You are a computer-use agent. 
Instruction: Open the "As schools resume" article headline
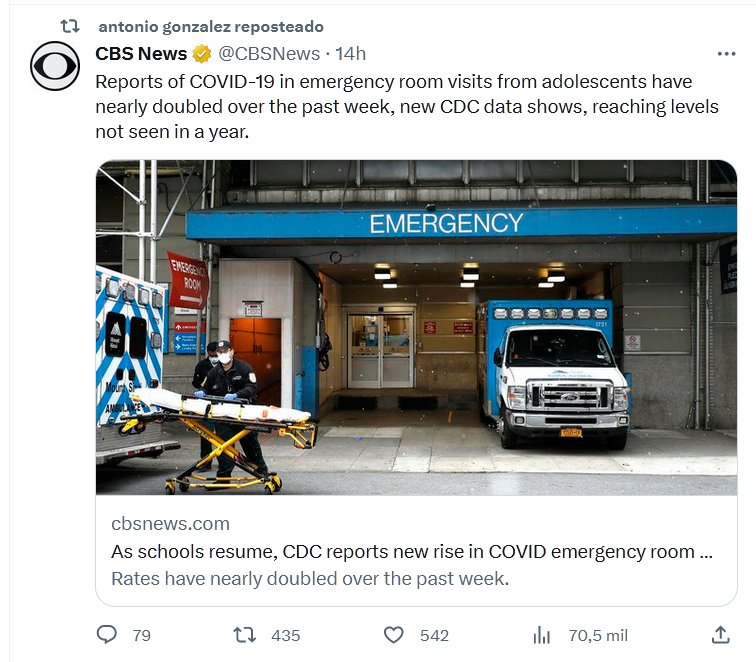point(411,552)
